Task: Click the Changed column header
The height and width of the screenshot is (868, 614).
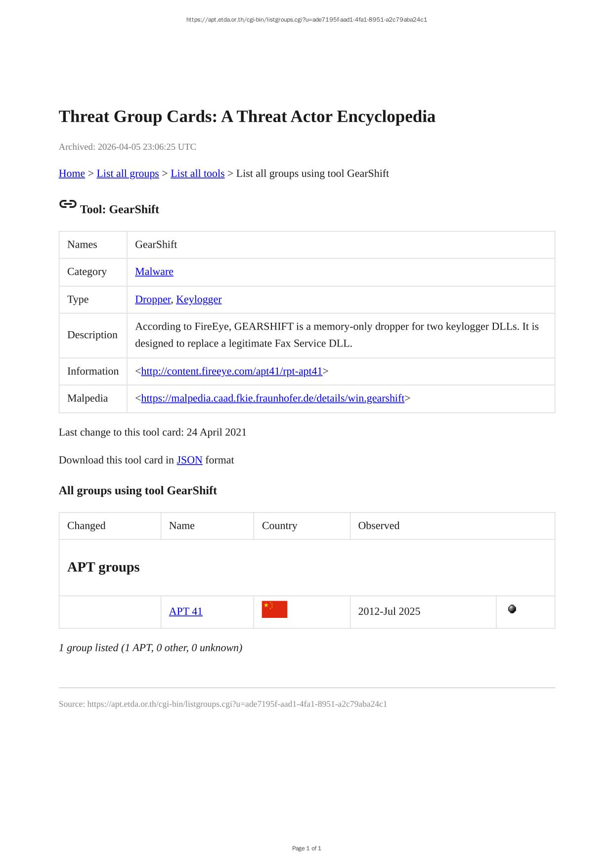Action: click(x=87, y=525)
